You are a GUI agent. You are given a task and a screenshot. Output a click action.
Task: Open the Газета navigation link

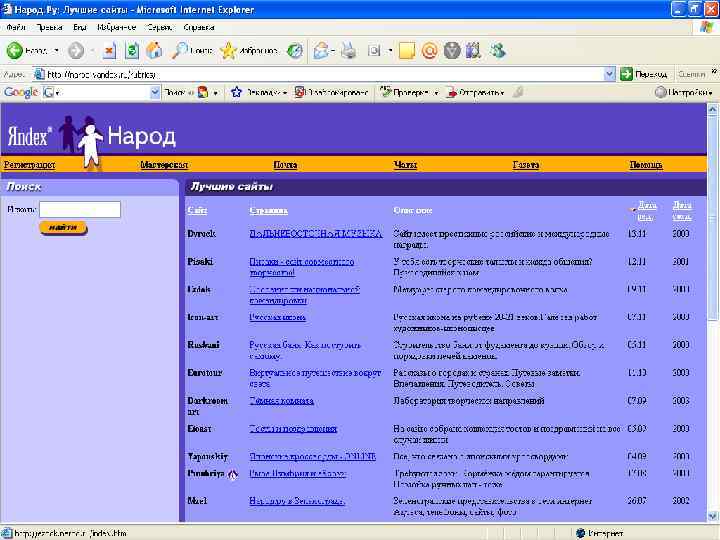(526, 164)
